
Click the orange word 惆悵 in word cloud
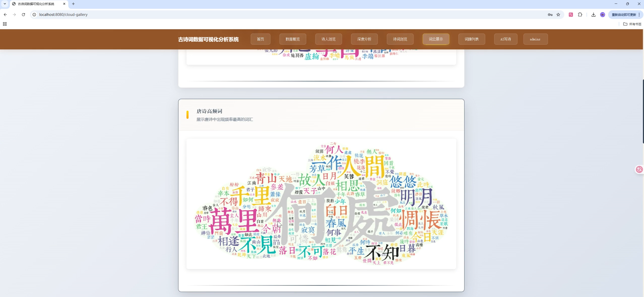pyautogui.click(x=420, y=220)
